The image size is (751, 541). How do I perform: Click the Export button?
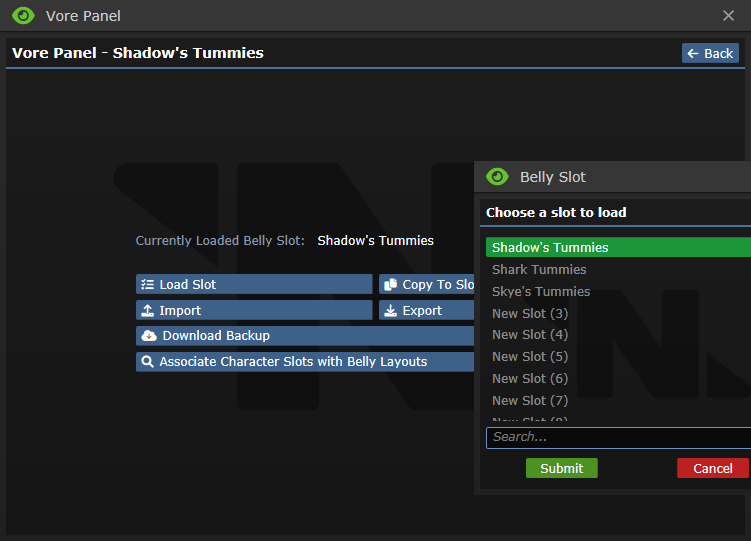pyautogui.click(x=426, y=310)
